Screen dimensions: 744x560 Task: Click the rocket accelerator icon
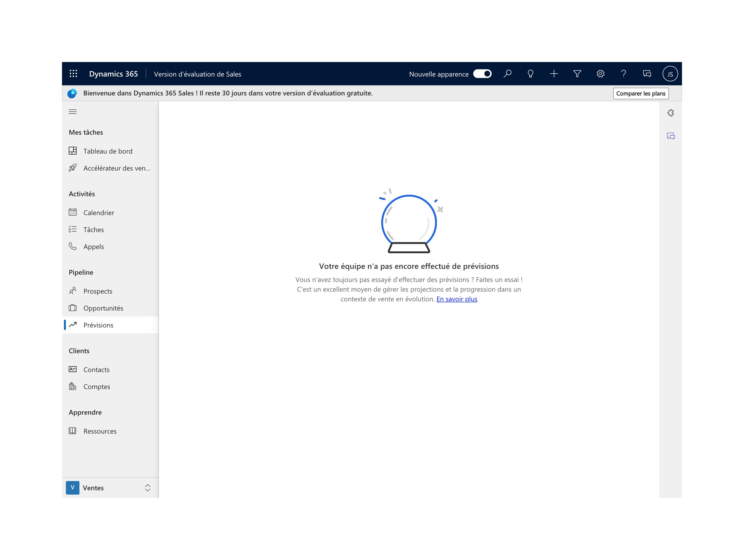(73, 168)
